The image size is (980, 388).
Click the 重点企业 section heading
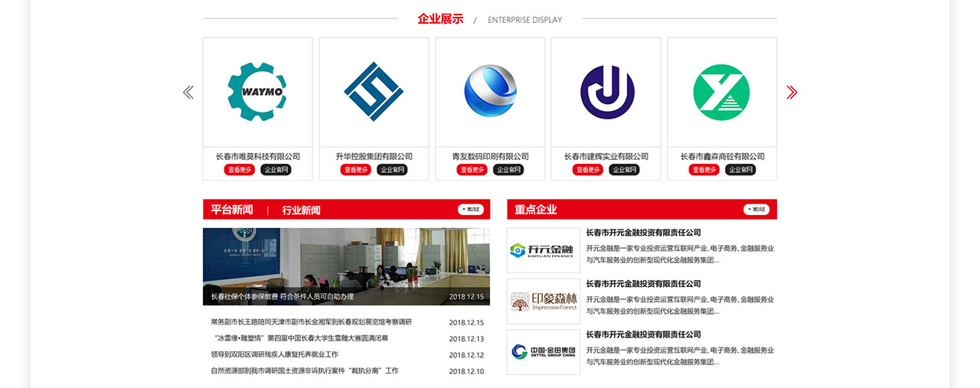click(536, 210)
